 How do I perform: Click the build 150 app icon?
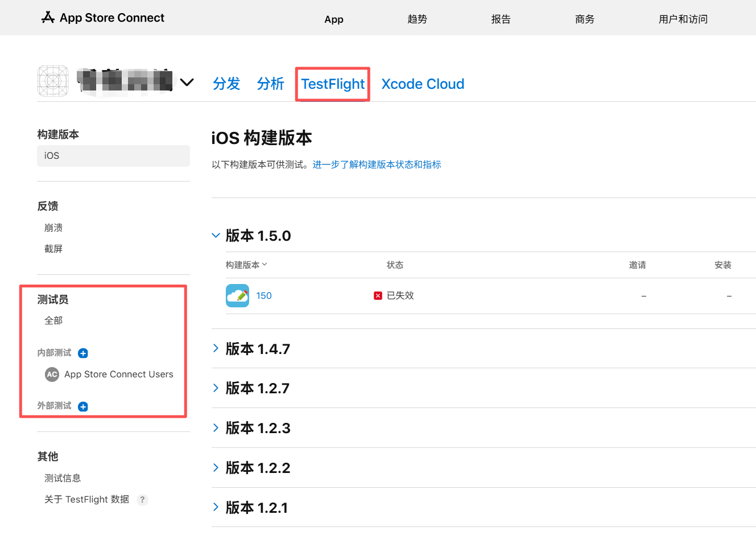237,295
